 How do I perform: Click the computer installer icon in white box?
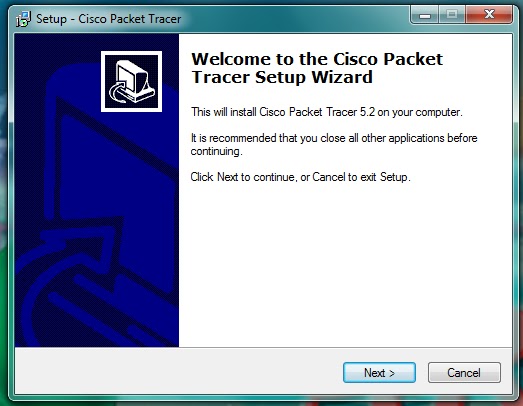tap(131, 81)
